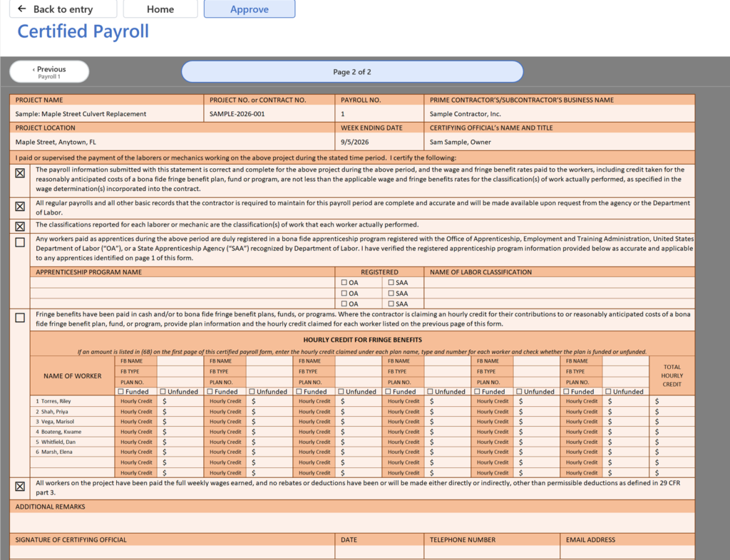Check Unfunded under last FB plan column
The image size is (730, 560).
tap(608, 392)
